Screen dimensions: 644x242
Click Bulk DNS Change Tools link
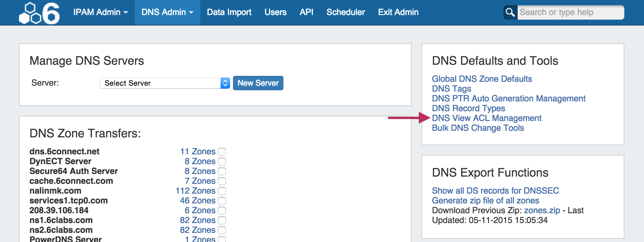point(478,128)
